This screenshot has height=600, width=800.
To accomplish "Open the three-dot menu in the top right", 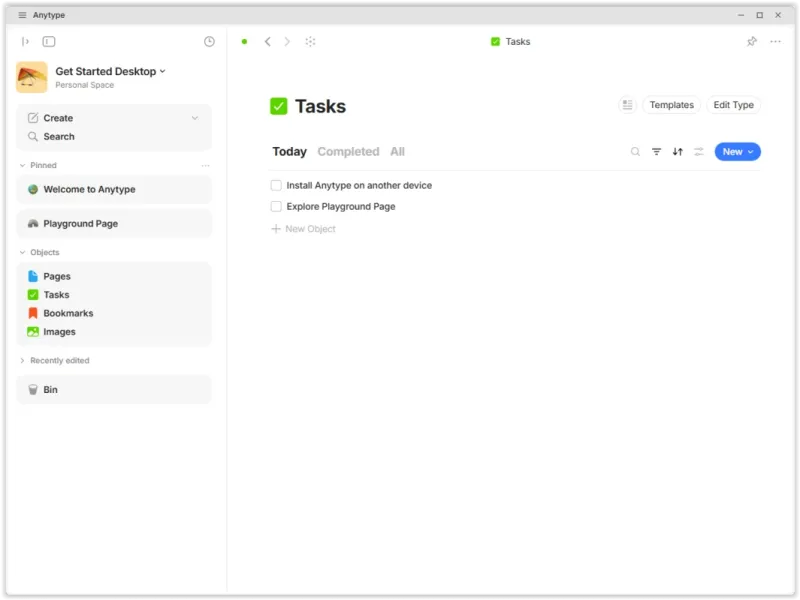I will pos(776,41).
